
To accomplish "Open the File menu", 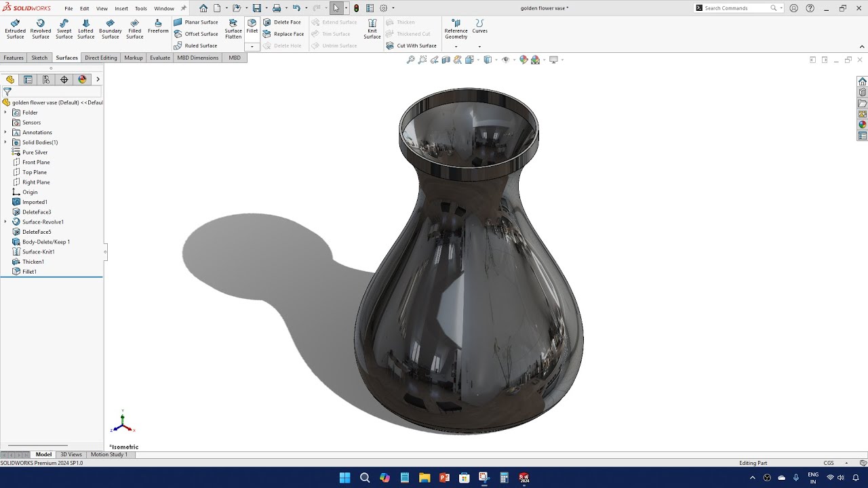I will point(68,9).
